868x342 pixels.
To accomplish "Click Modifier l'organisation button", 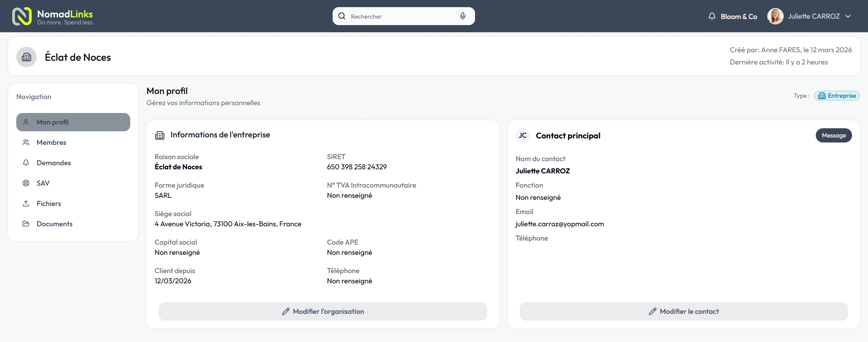I will [323, 311].
